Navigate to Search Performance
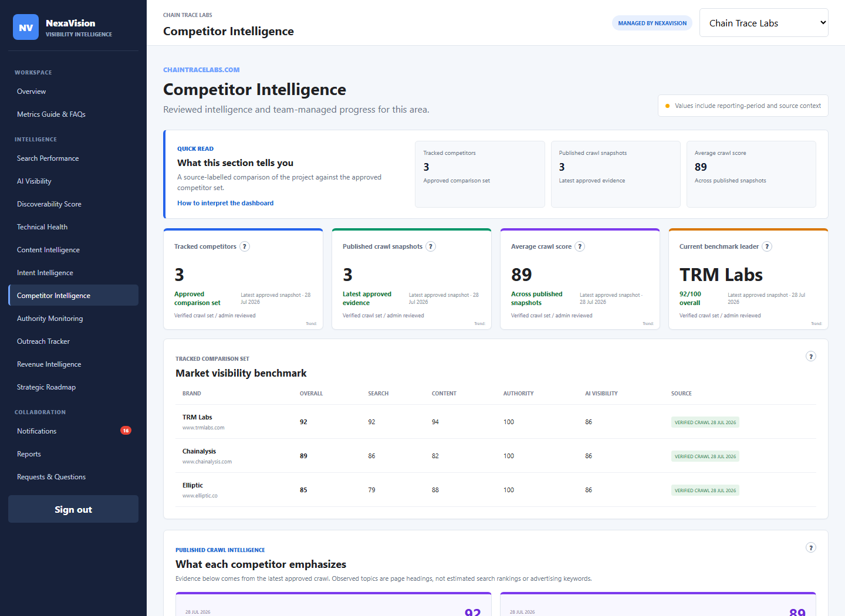 click(x=73, y=158)
